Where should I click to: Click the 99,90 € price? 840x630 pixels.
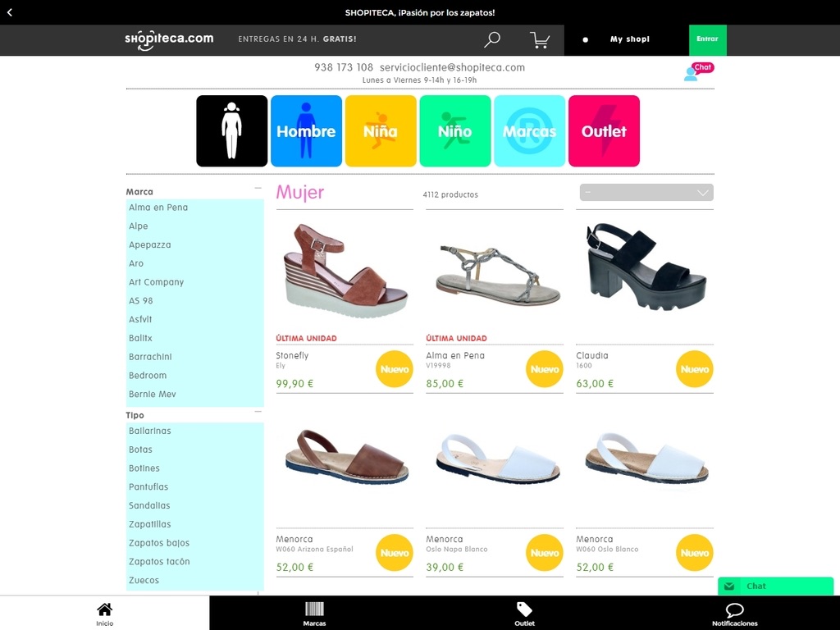click(x=294, y=384)
